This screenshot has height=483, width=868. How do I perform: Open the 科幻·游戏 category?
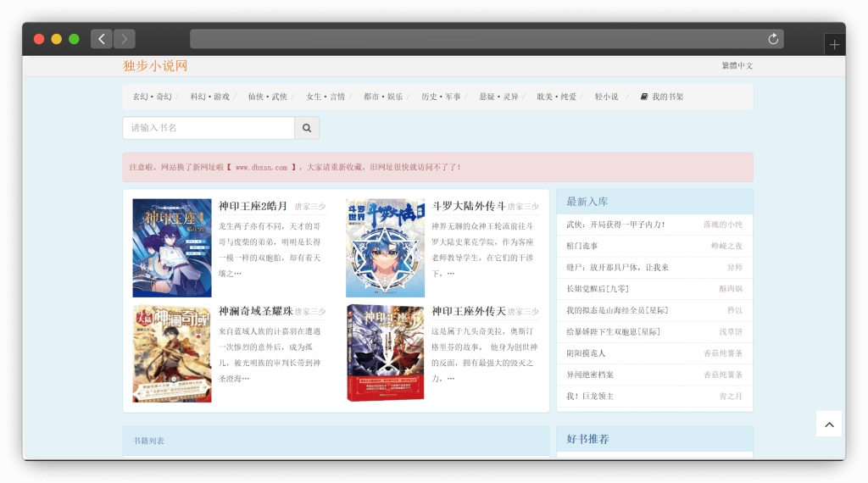tap(210, 97)
